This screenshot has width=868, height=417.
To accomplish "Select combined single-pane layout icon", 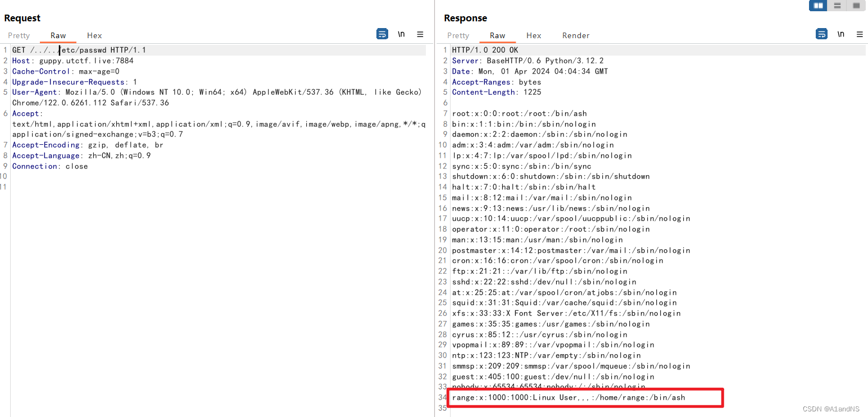I will coord(856,6).
